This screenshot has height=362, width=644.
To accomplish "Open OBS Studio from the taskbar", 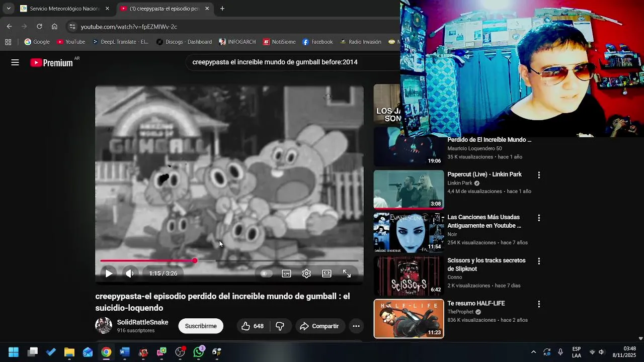I will pos(180,352).
